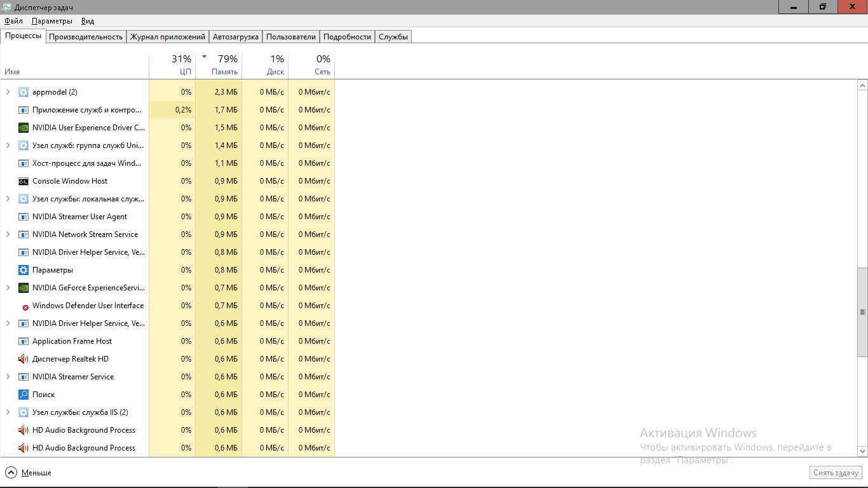The image size is (868, 488).
Task: Click the 1,7 МБ memory cell
Action: click(x=219, y=110)
